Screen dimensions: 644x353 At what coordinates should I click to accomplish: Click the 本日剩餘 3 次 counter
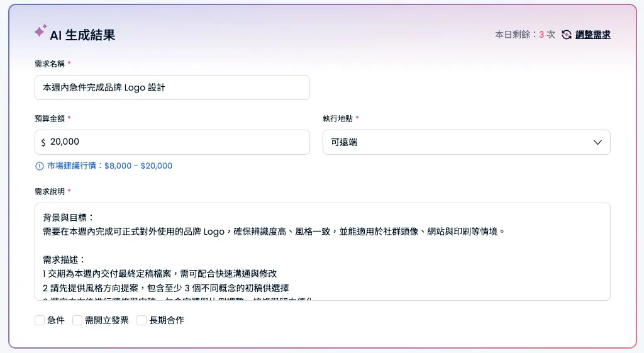(x=525, y=35)
